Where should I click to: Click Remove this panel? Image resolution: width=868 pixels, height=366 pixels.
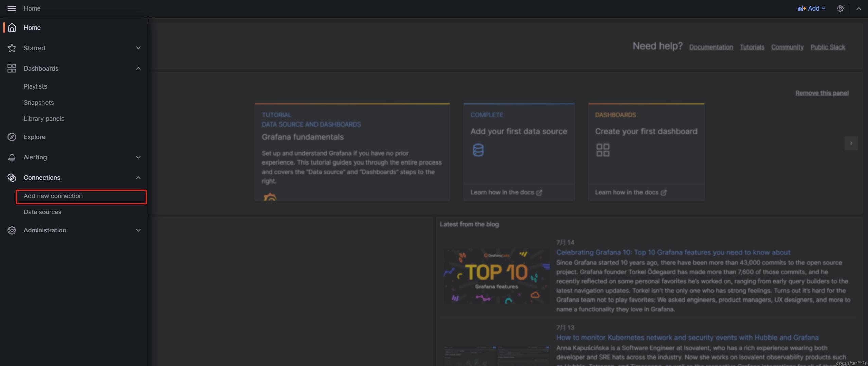pyautogui.click(x=822, y=93)
